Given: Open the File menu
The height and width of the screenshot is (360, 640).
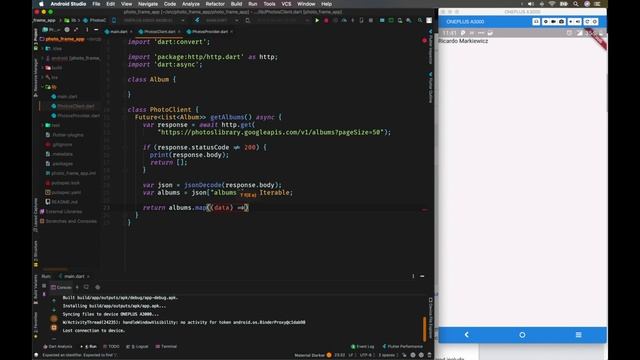Looking at the screenshot, I should pos(96,4).
